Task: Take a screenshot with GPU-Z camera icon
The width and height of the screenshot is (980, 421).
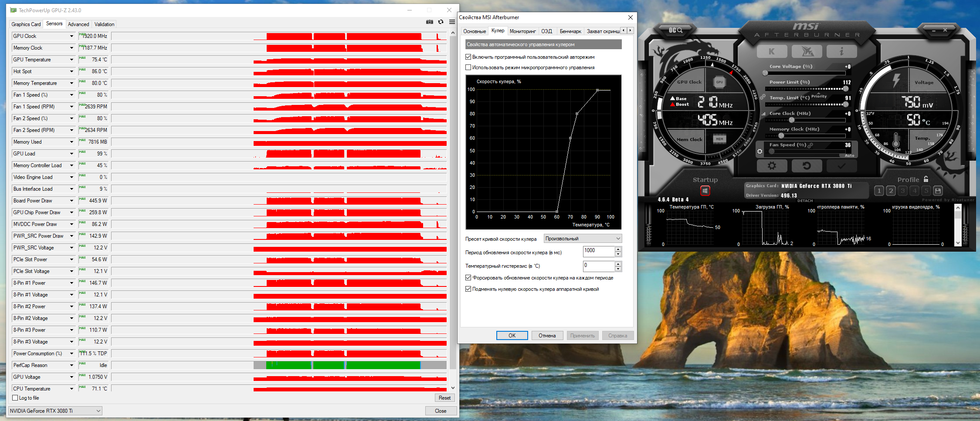Action: point(430,22)
